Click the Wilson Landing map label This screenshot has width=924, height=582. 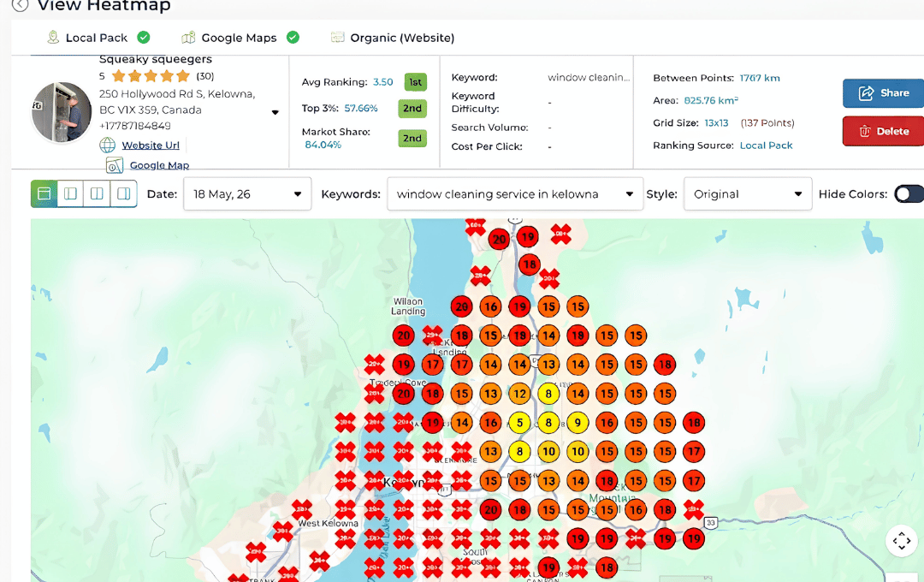point(408,306)
